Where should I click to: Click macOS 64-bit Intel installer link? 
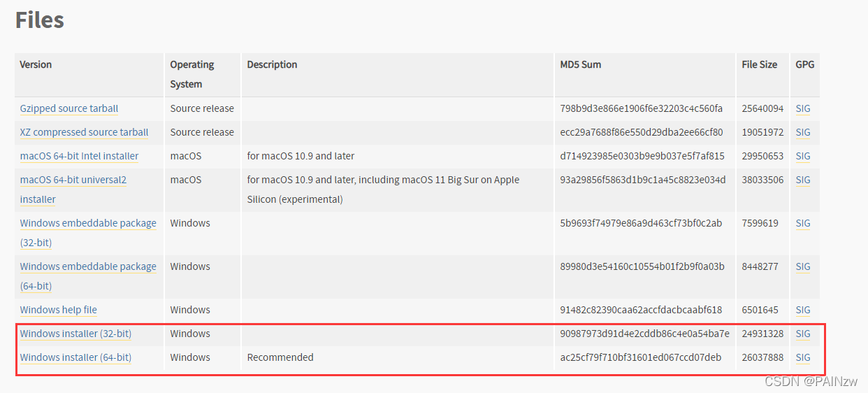click(x=80, y=156)
